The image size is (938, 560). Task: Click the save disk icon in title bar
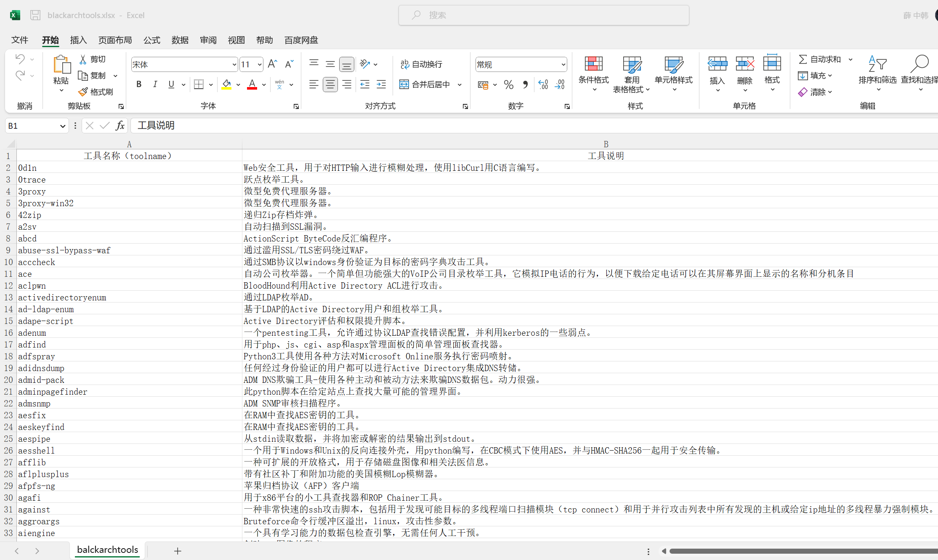point(35,15)
